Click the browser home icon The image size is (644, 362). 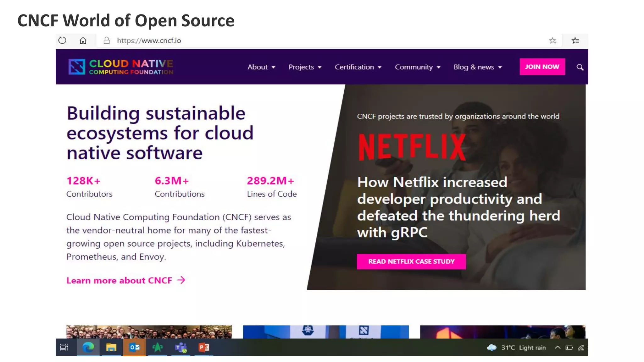tap(83, 41)
